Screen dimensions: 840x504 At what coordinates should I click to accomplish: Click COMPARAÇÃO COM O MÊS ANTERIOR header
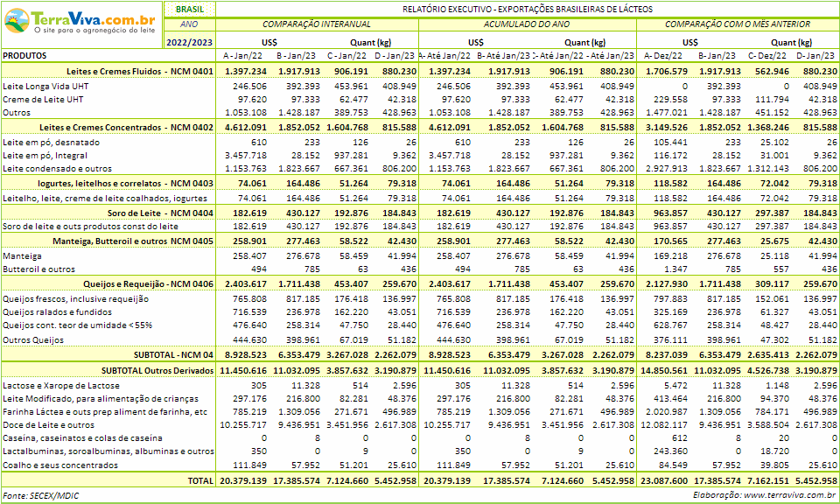point(738,24)
